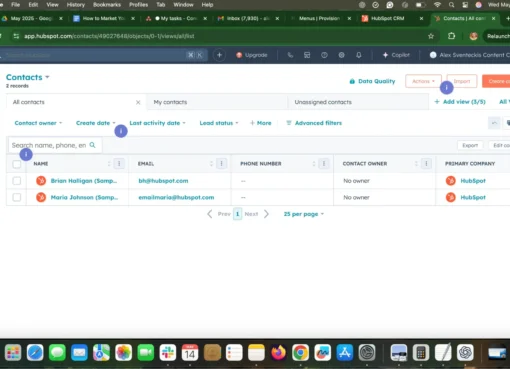This screenshot has height=369, width=510.
Task: Open the Chrome profile avatar
Action: coord(473,36)
